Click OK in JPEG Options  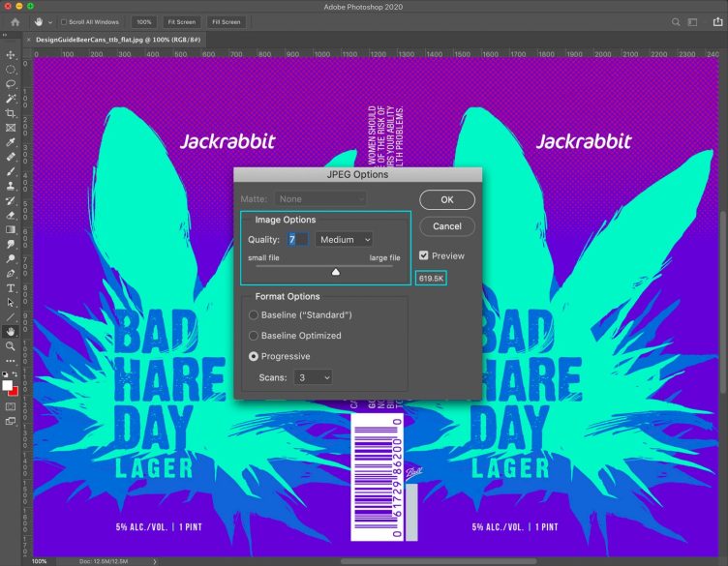pyautogui.click(x=447, y=199)
